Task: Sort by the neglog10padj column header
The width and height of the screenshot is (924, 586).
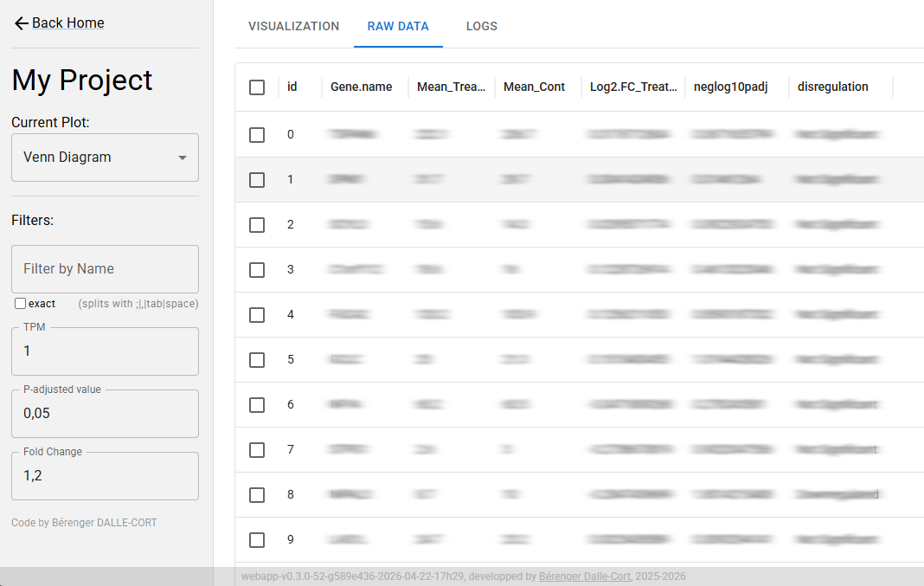Action: tap(730, 87)
